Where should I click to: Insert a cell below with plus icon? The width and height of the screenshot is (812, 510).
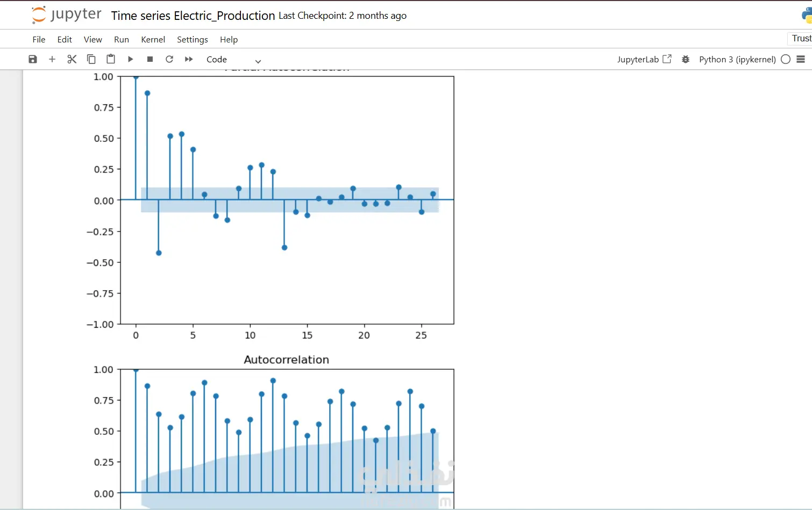coord(52,59)
